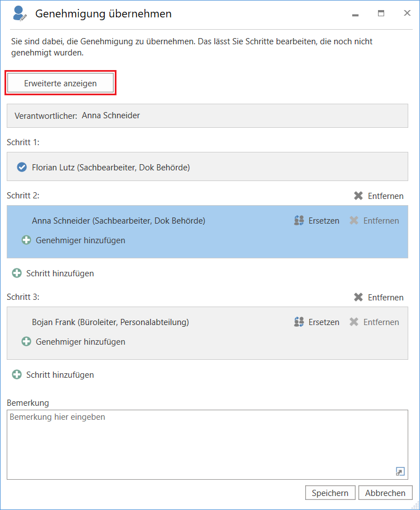Remove Schritt 3 via its Entfernen X
The width and height of the screenshot is (420, 510).
(x=358, y=297)
